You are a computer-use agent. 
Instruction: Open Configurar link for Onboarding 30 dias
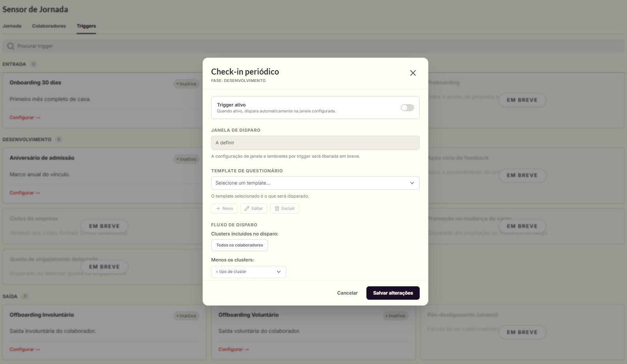pos(24,118)
